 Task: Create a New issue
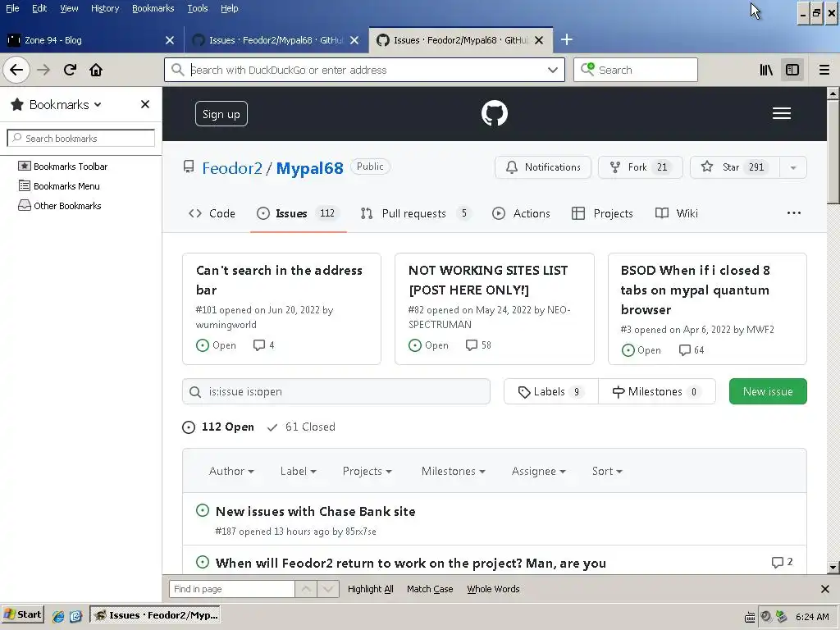click(x=768, y=391)
